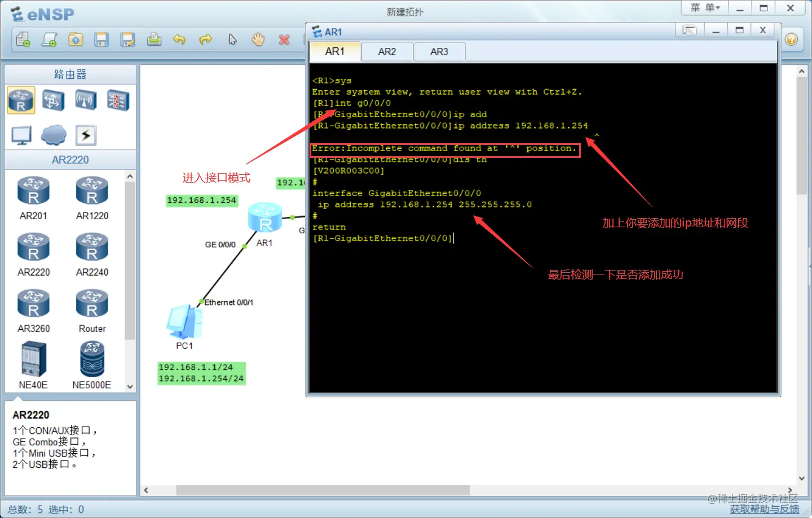Click the 192.168.1.254 green label on canvas

(x=202, y=201)
